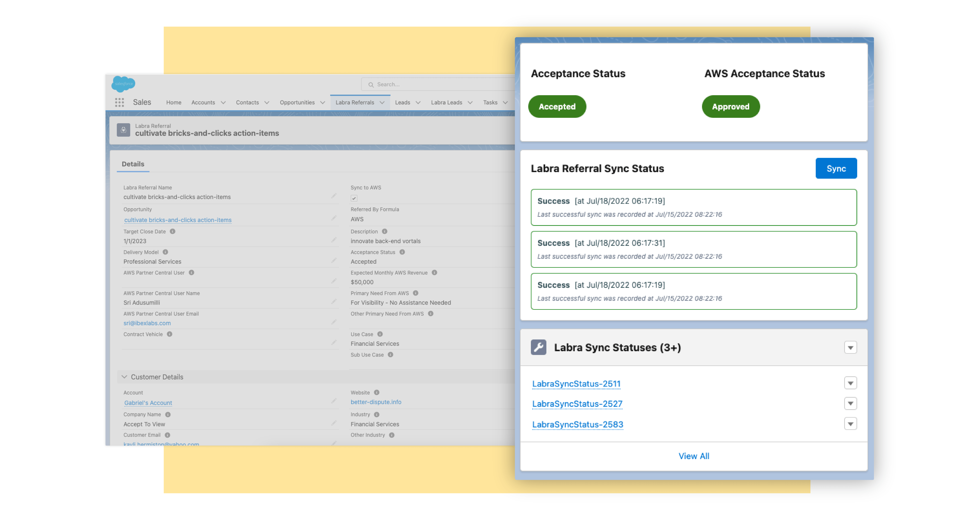The width and height of the screenshot is (980, 530).
Task: Open the Opportunities navigation tab
Action: (x=297, y=102)
